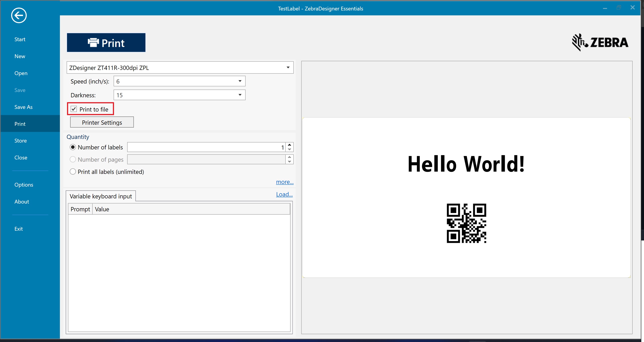Click the Printer Settings button
The width and height of the screenshot is (644, 342).
tap(102, 122)
